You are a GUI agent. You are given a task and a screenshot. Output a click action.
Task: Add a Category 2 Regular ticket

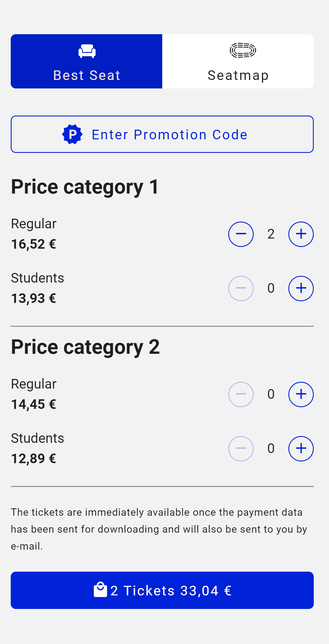tap(301, 394)
